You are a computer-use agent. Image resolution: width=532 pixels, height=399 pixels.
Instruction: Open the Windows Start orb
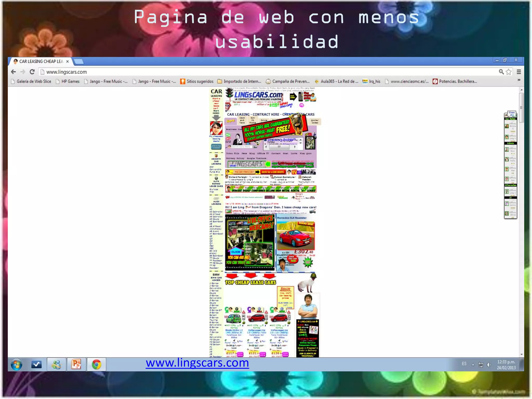(x=16, y=365)
